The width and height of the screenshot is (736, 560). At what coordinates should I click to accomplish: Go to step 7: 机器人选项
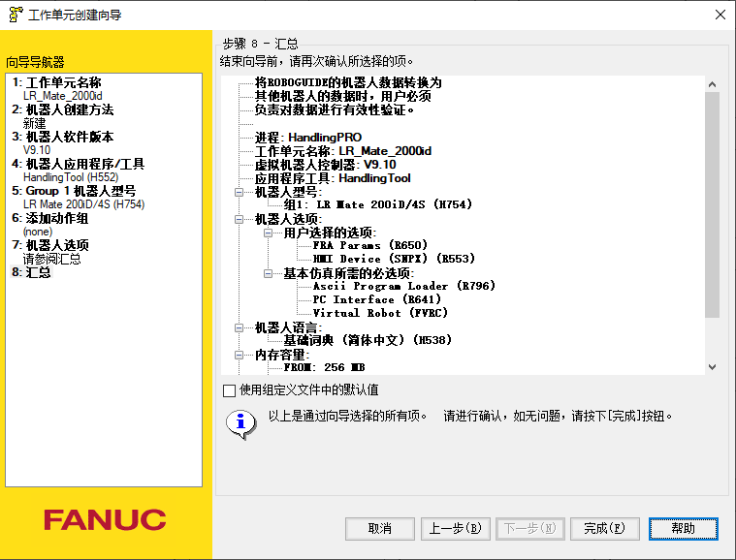(x=50, y=246)
